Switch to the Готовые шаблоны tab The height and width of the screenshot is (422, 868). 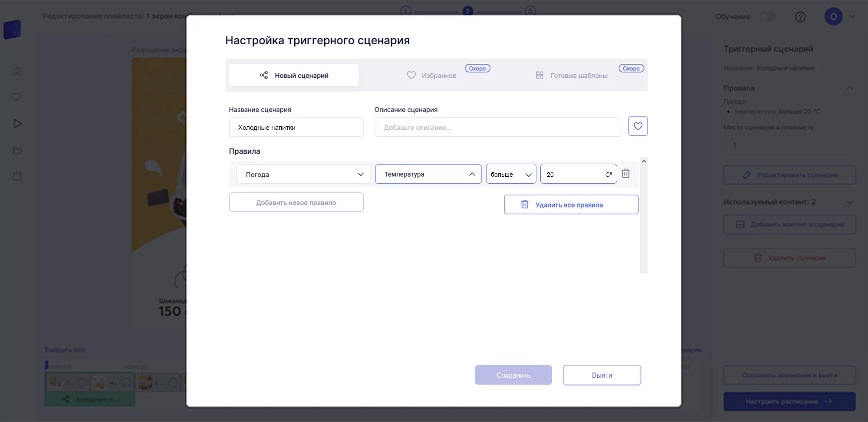[572, 75]
